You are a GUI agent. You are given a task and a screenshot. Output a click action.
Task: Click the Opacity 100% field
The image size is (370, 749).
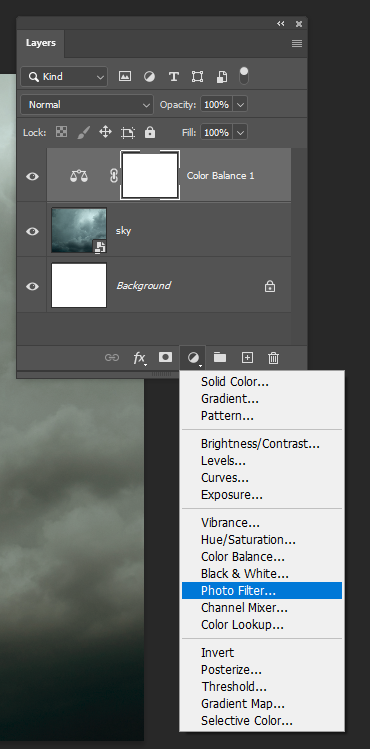pyautogui.click(x=217, y=104)
